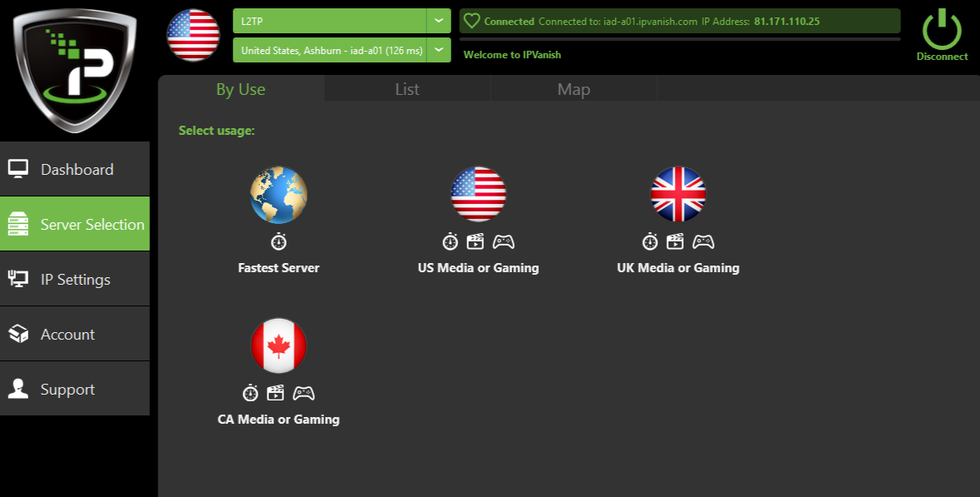This screenshot has height=497, width=980.
Task: Click the Support person icon
Action: pos(18,389)
